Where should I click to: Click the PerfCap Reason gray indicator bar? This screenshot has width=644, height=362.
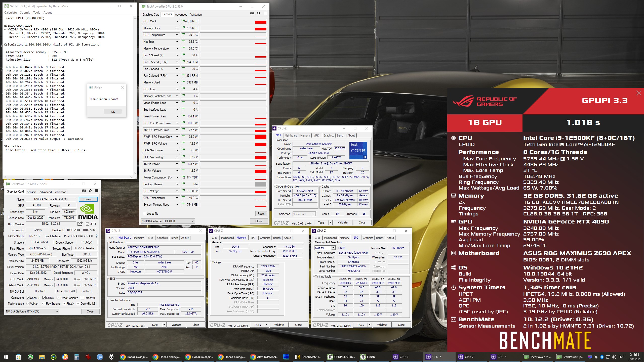point(261,184)
